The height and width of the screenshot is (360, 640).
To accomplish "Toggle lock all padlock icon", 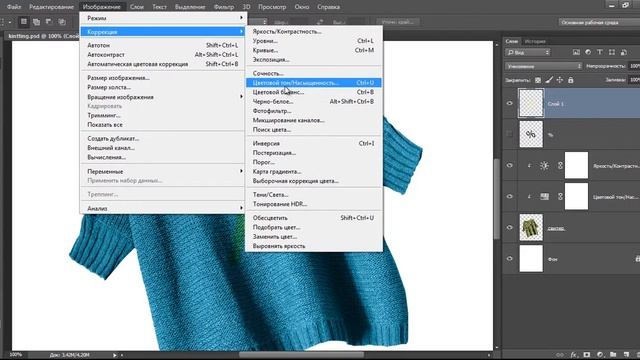I will (571, 80).
